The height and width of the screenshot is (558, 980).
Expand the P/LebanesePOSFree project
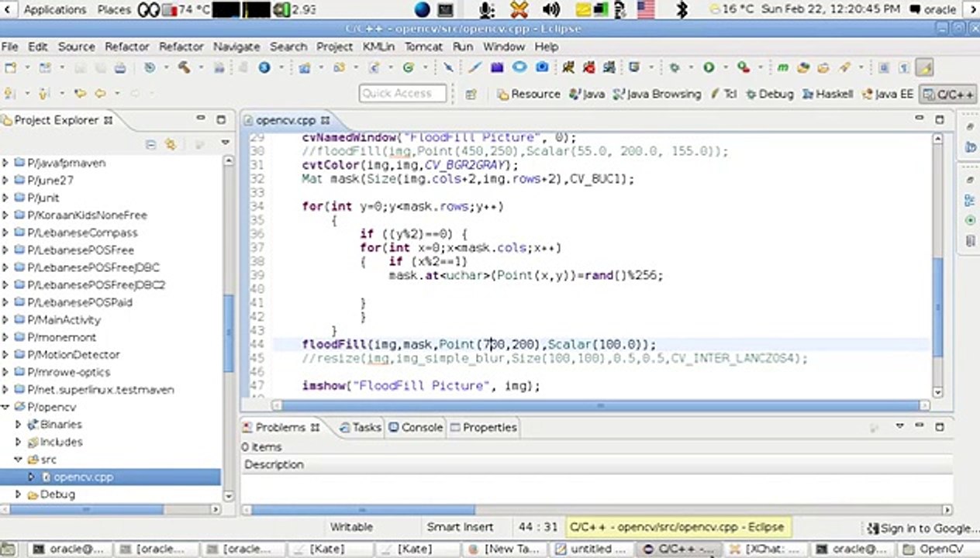[x=5, y=250]
